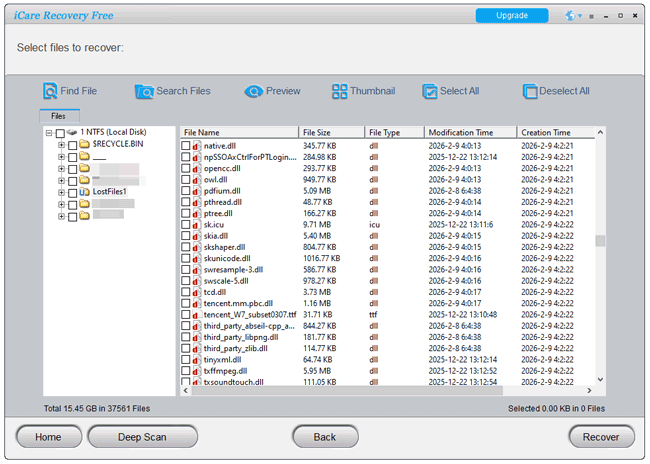
Task: Check the box for pthread.dll
Action: (x=185, y=202)
